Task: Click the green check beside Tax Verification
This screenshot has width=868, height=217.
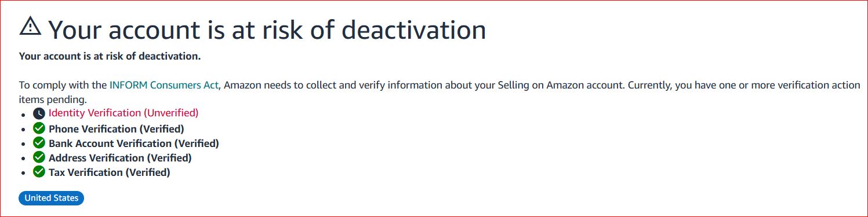Action: 39,172
